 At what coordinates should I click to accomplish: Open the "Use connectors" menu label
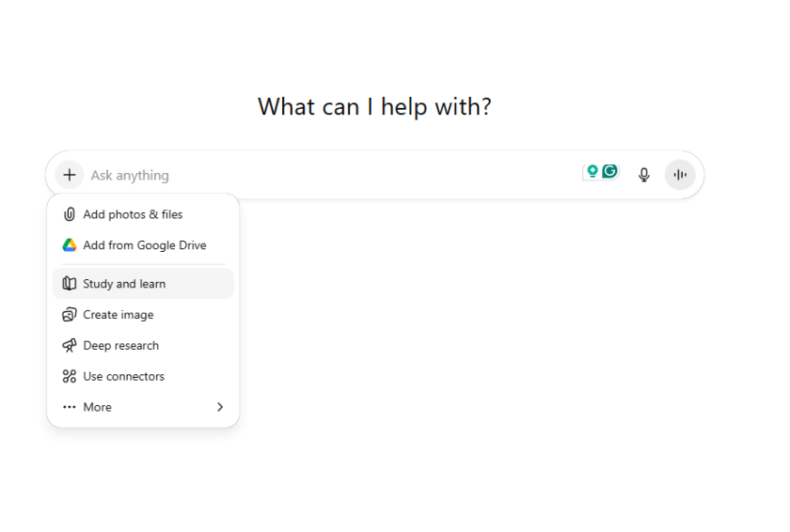[x=123, y=377]
